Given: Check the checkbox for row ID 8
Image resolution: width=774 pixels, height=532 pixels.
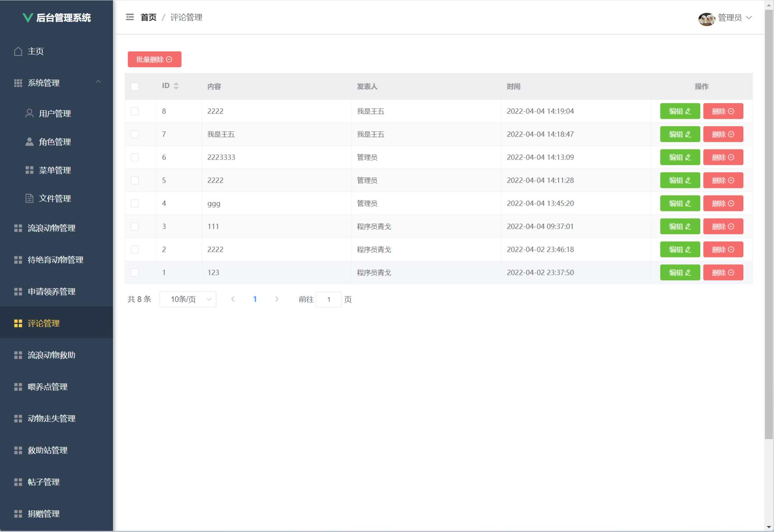Looking at the screenshot, I should point(135,111).
